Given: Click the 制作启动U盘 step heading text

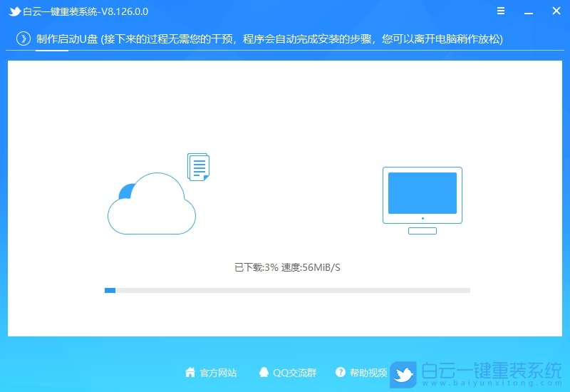Looking at the screenshot, I should 67,38.
